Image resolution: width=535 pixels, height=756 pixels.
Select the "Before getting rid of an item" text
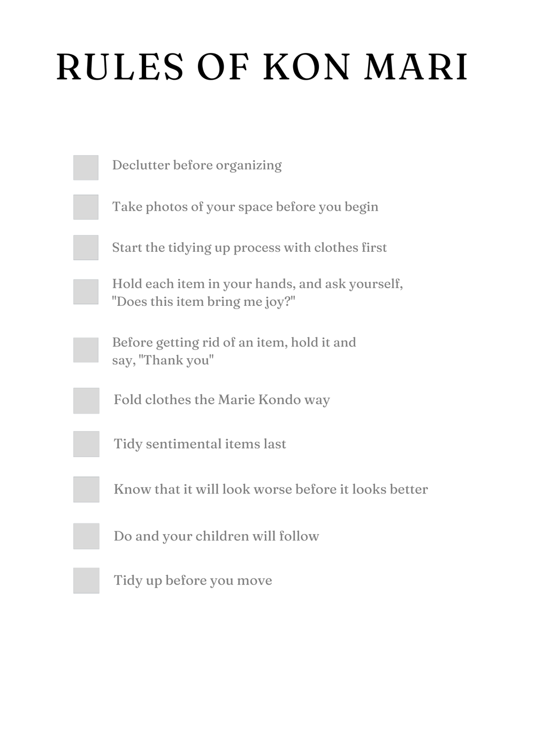click(234, 343)
